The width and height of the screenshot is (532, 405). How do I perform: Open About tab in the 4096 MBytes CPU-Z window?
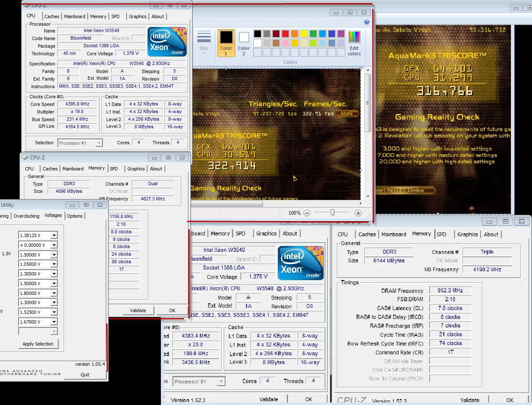pyautogui.click(x=156, y=169)
